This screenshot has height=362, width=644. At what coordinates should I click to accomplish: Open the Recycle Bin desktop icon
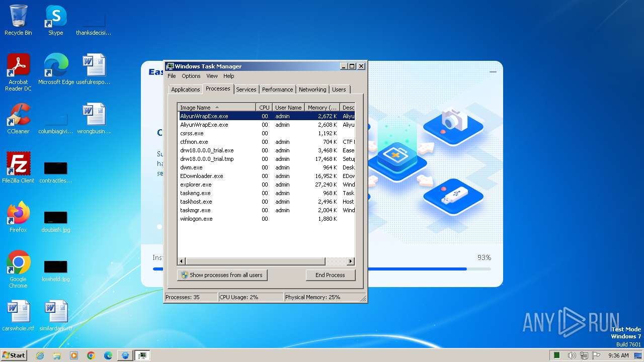point(18,20)
